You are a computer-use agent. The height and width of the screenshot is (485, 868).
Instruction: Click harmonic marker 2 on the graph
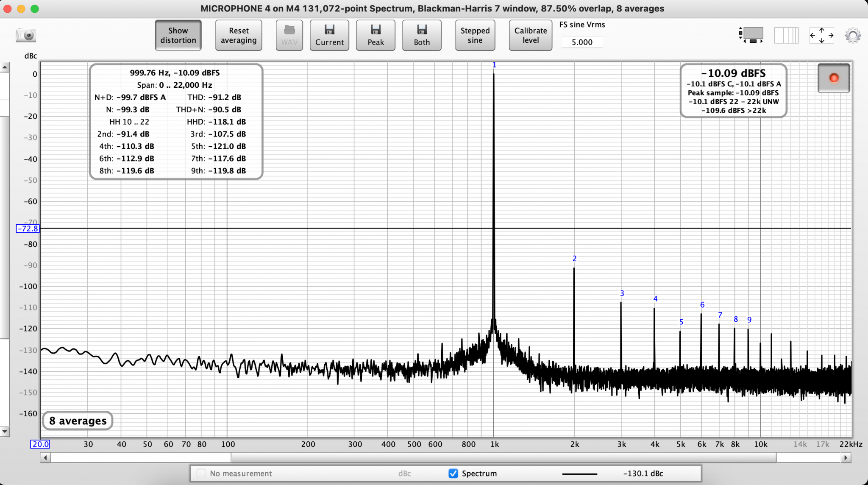574,258
